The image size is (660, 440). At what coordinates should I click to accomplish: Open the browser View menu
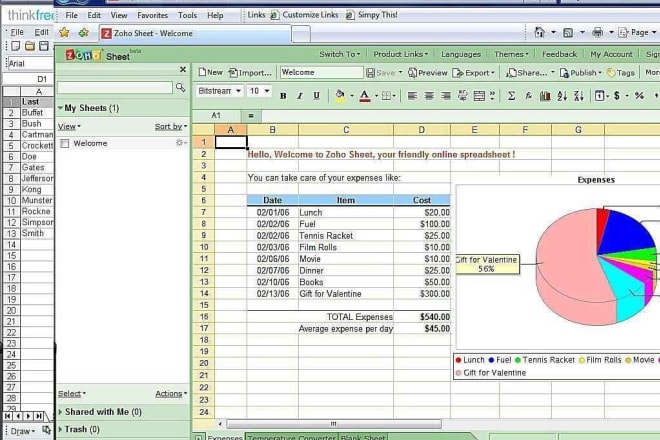[x=119, y=15]
